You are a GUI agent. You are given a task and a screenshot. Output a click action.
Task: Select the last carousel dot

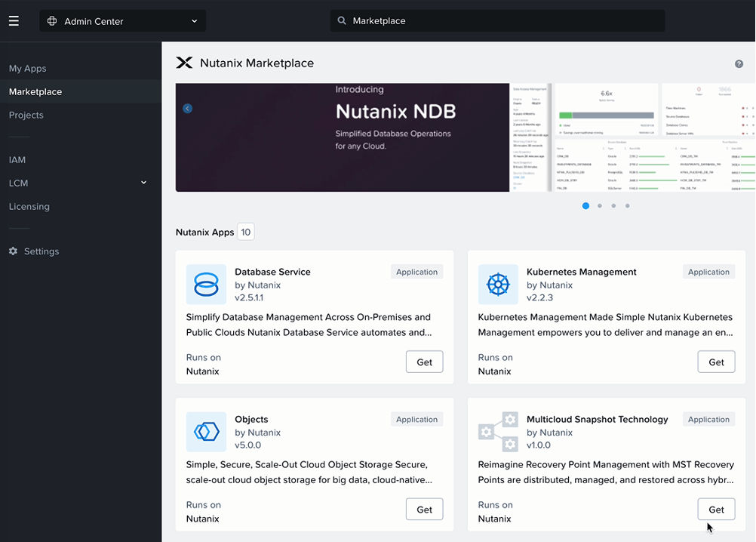627,205
